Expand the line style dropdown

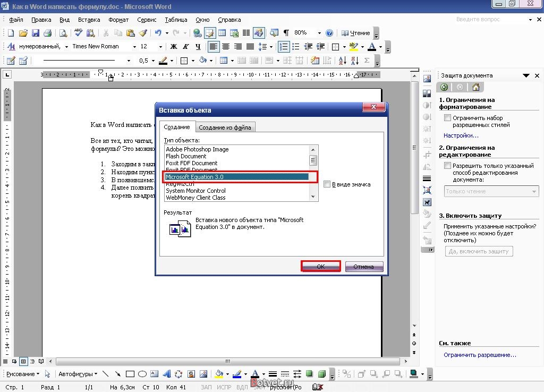pyautogui.click(x=129, y=61)
